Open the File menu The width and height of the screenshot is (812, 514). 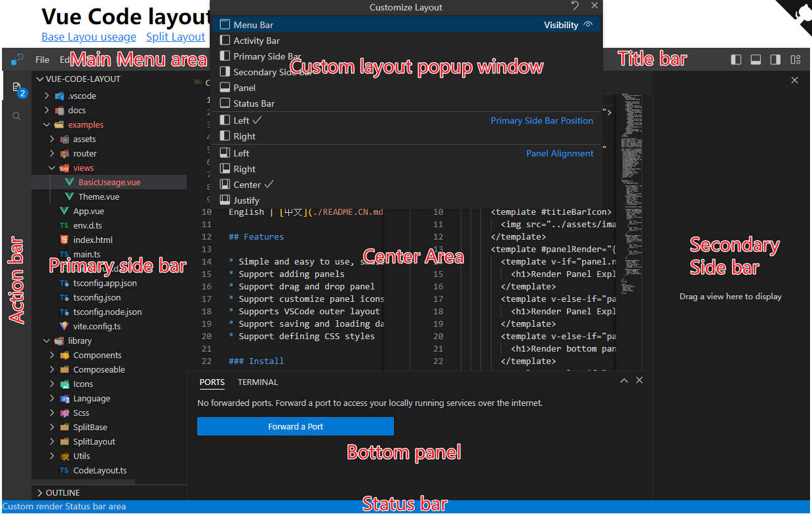click(x=42, y=60)
